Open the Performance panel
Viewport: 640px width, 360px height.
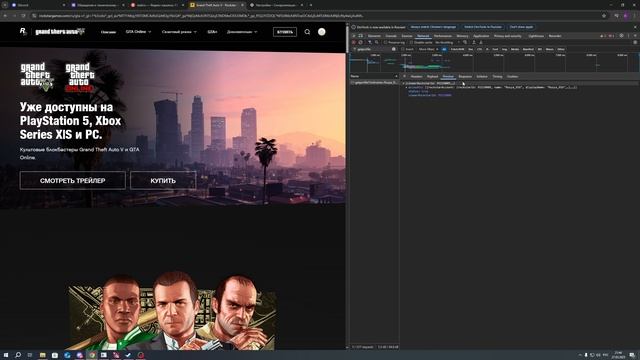coord(443,36)
